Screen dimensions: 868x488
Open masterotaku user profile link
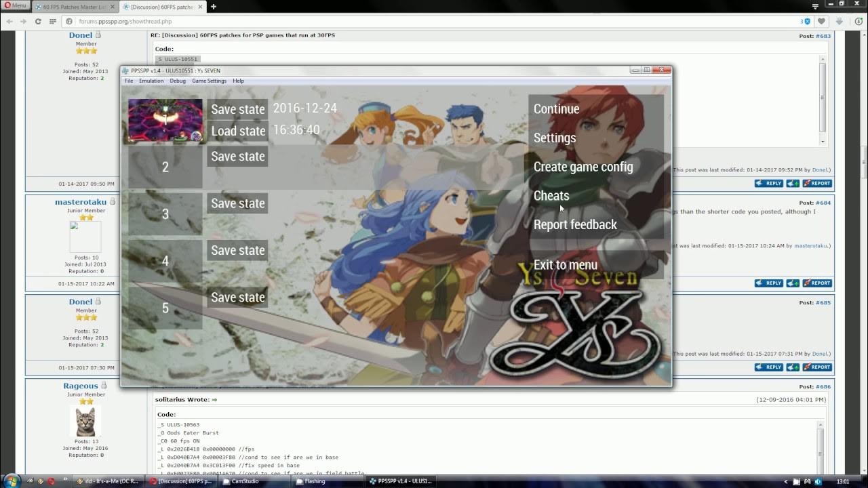point(81,202)
